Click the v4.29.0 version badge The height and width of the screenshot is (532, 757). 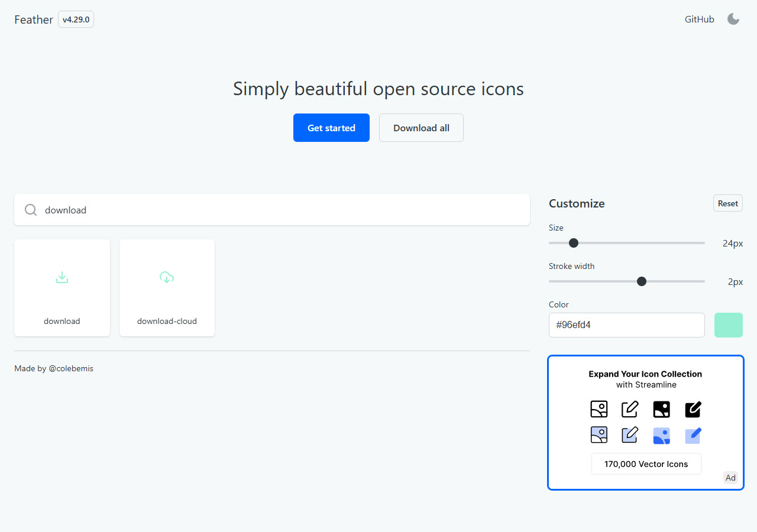point(76,20)
